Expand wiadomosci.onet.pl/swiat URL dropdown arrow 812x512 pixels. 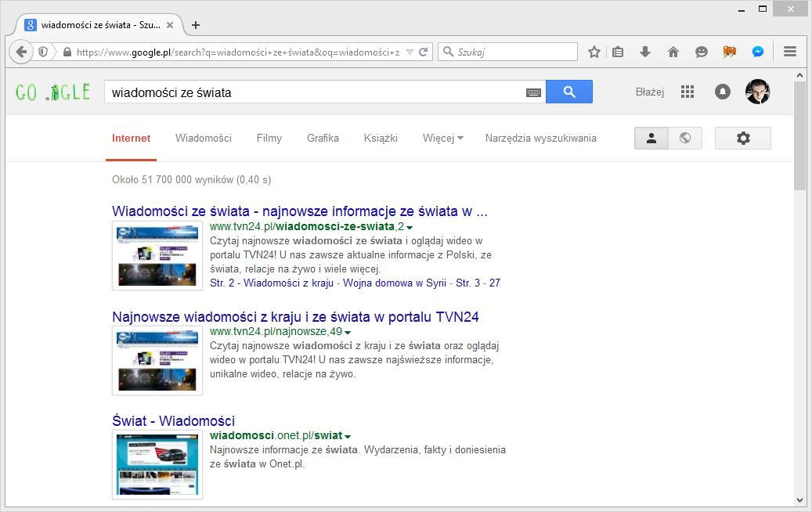348,436
